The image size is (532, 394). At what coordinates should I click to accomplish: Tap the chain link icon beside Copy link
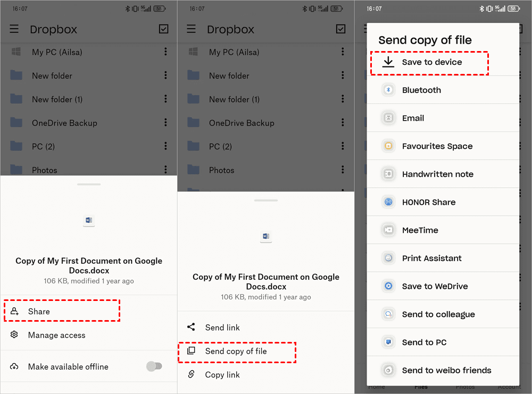pos(191,374)
